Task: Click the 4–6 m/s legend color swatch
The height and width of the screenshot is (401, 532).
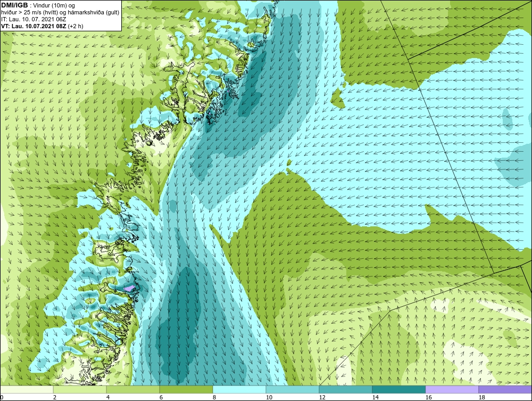Action: click(133, 389)
